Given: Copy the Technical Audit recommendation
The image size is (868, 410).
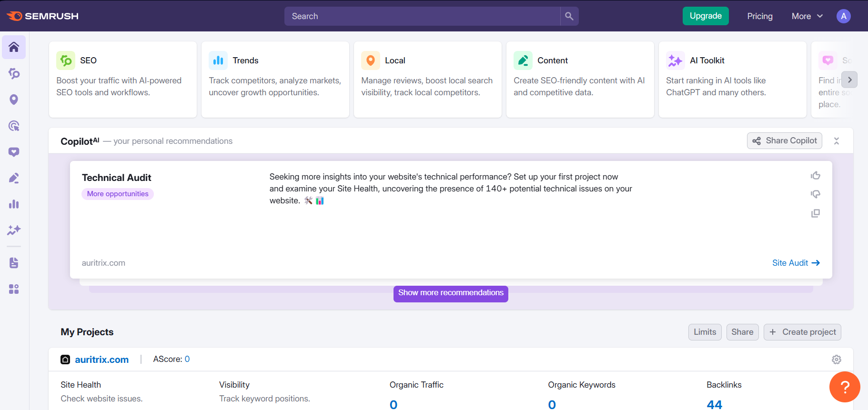Looking at the screenshot, I should [x=816, y=213].
